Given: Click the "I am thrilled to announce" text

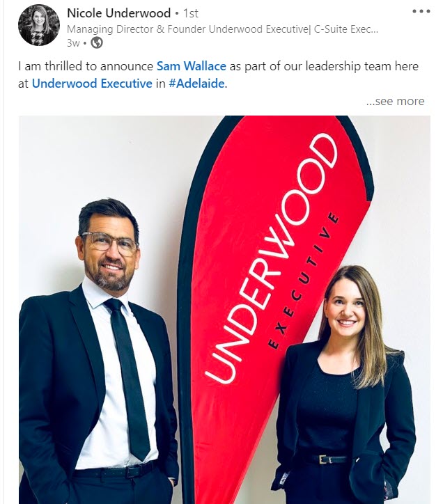Looking at the screenshot, I should click(86, 66).
